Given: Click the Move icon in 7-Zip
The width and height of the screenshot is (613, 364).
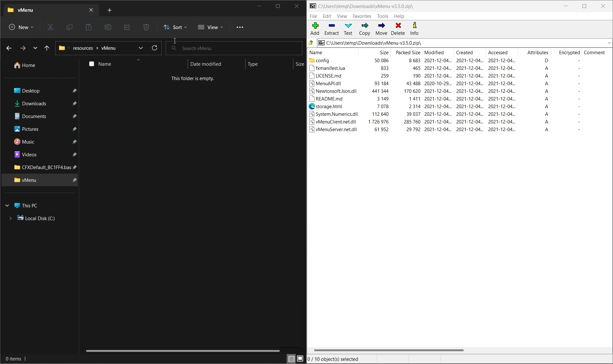Looking at the screenshot, I should (381, 29).
